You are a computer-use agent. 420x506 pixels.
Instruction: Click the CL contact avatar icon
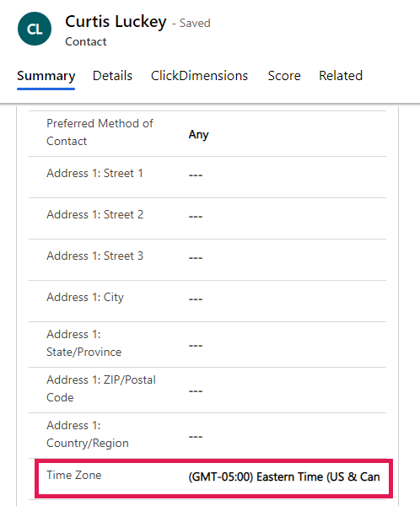(35, 29)
